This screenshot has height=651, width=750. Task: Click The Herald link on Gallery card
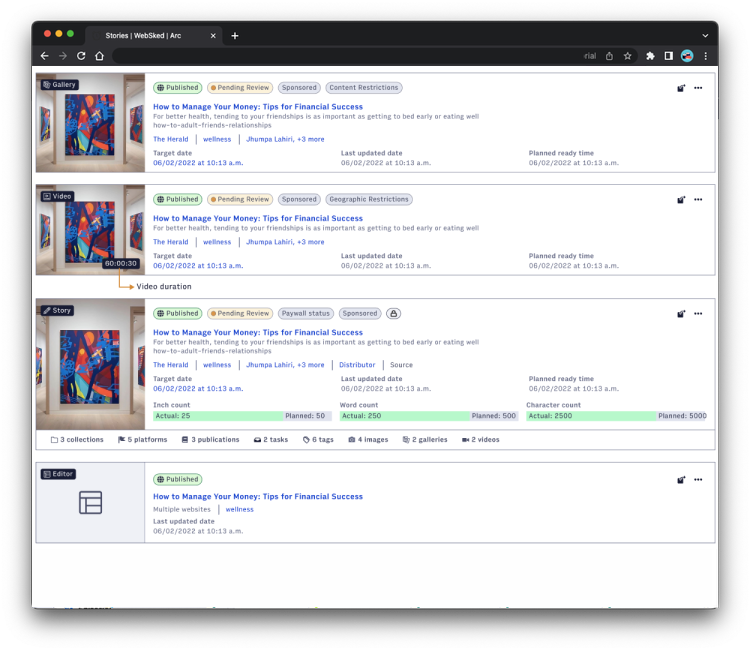point(171,139)
